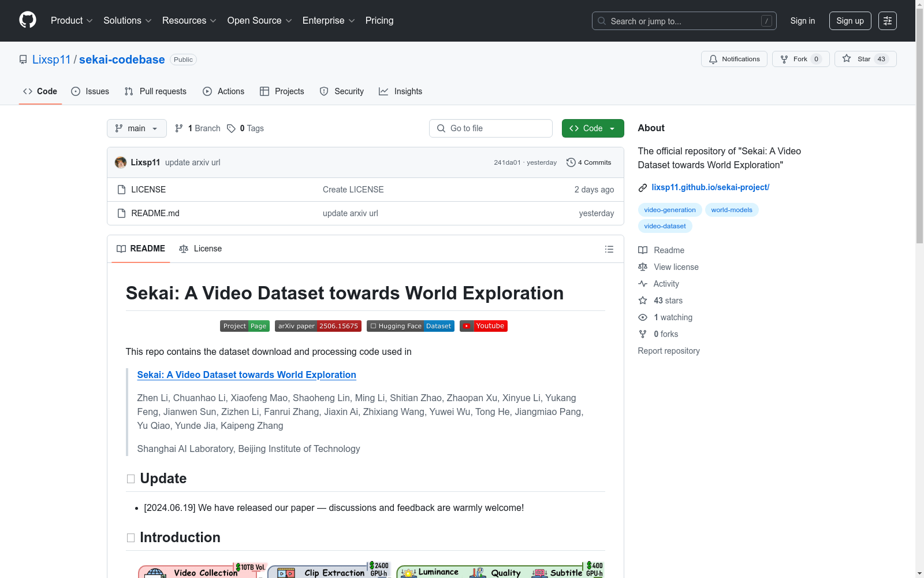Click the watching eye icon in the sidebar
Screen dimensions: 924x578
click(x=642, y=317)
